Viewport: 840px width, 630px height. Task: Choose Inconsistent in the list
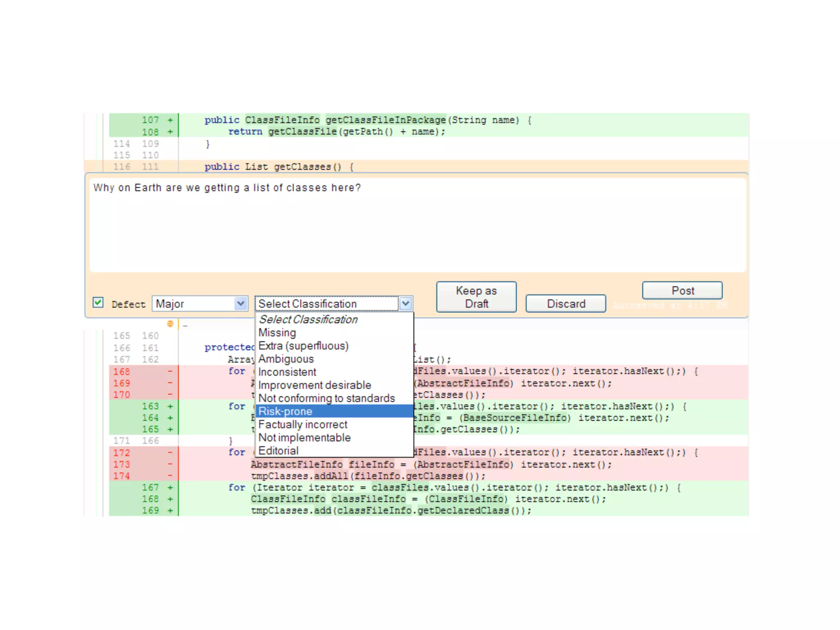coord(287,372)
